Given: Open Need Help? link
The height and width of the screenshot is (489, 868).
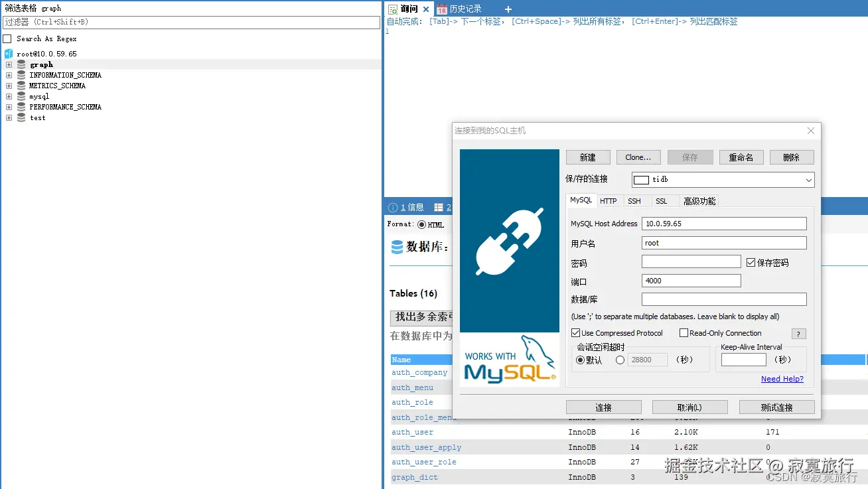Looking at the screenshot, I should pyautogui.click(x=782, y=379).
